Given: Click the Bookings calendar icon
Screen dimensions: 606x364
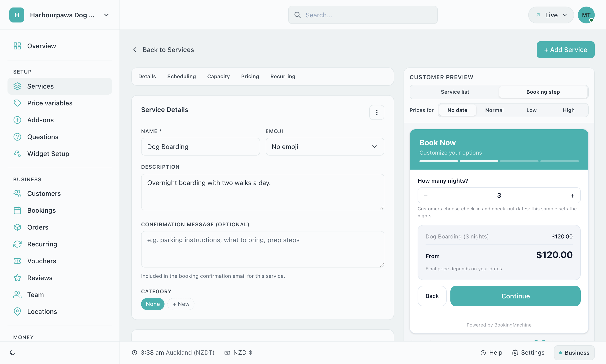Looking at the screenshot, I should point(17,210).
